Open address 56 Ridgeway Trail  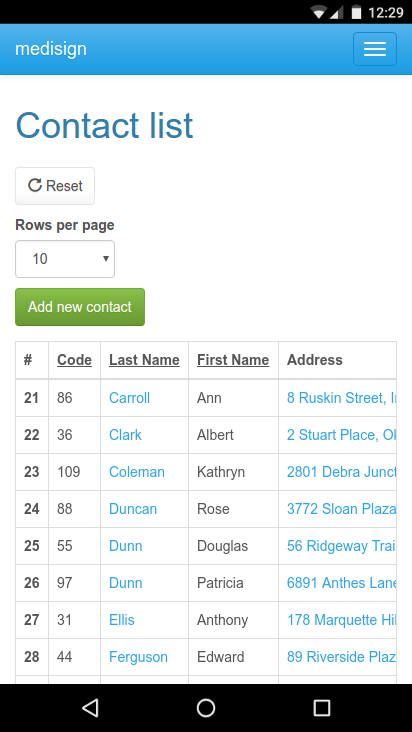pyautogui.click(x=342, y=546)
